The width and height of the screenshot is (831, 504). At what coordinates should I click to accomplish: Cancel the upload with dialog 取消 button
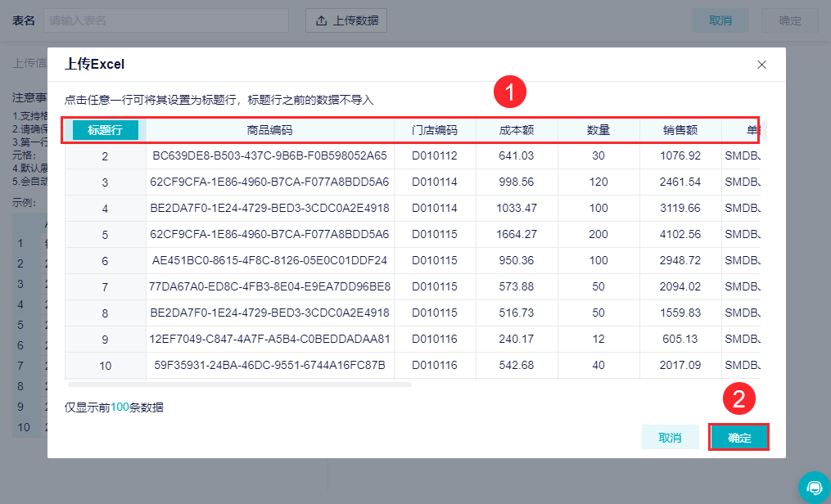(x=670, y=437)
